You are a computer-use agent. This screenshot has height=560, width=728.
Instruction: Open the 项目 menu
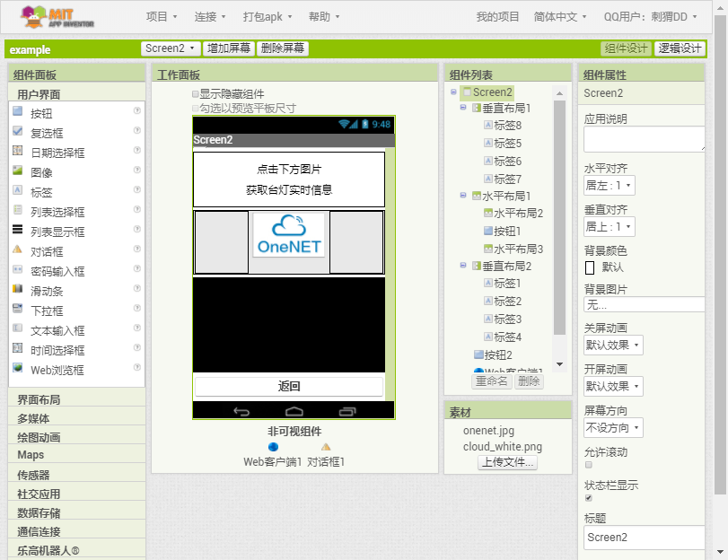click(x=162, y=17)
